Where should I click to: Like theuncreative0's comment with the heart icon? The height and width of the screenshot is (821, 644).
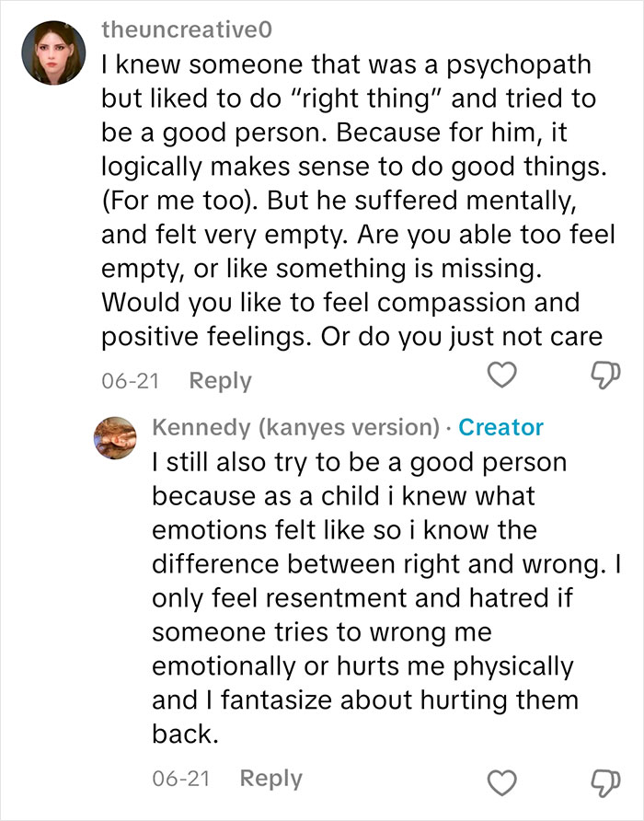pos(501,374)
